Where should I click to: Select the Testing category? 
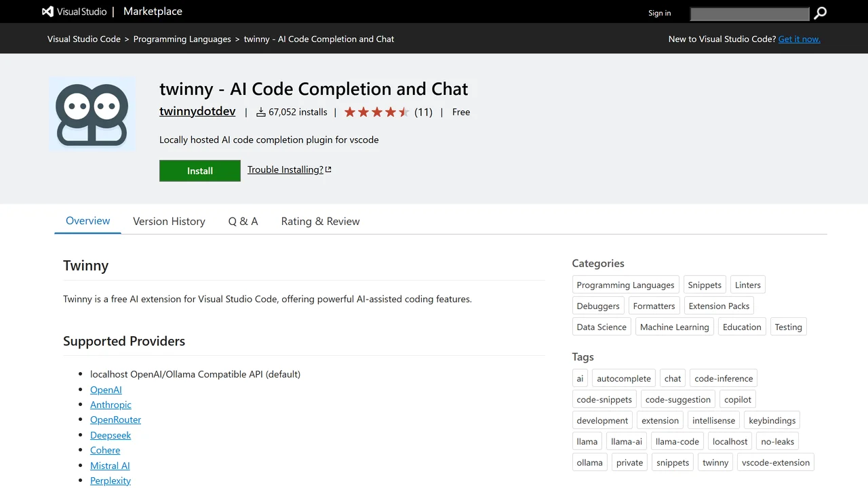tap(789, 327)
